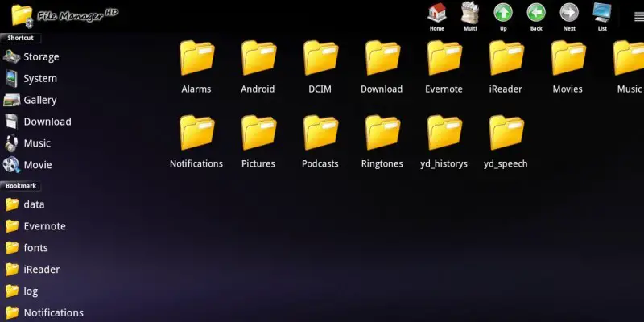Viewport: 644px width, 322px height.
Task: Tap the File Manager HD logo
Action: [x=64, y=16]
